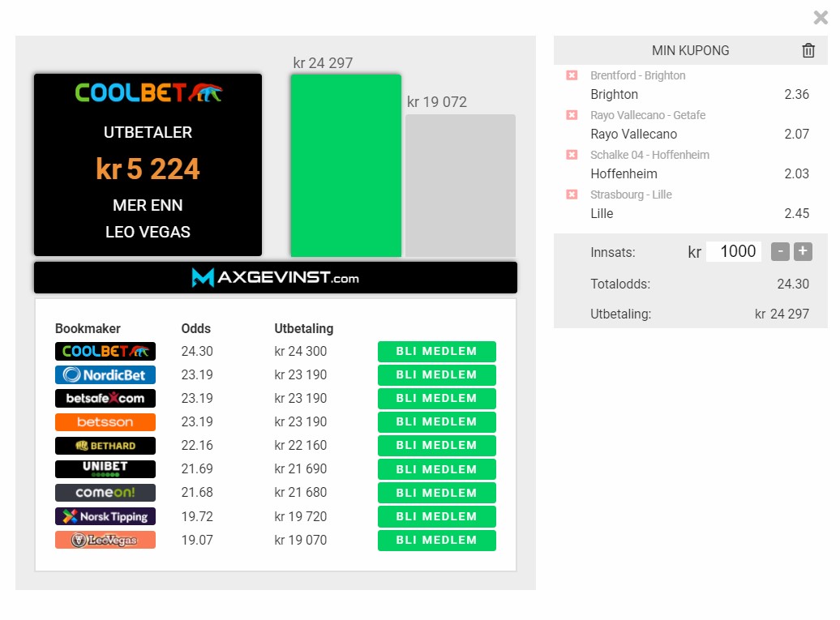Click the green kr 24 297 payout bar

346,165
